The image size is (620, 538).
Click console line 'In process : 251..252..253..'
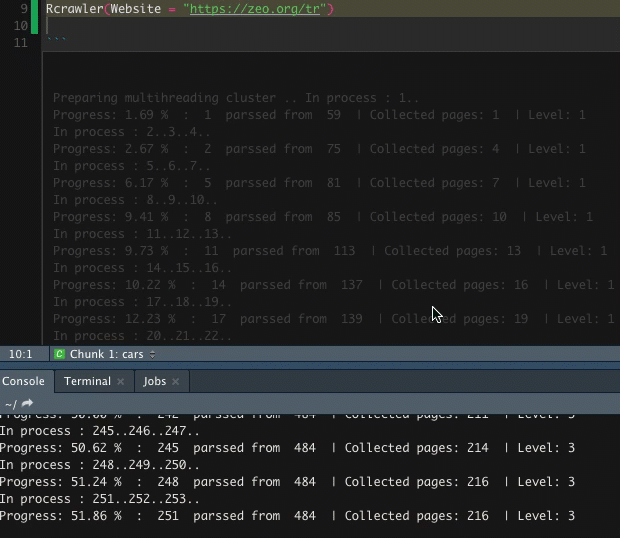pyautogui.click(x=100, y=498)
